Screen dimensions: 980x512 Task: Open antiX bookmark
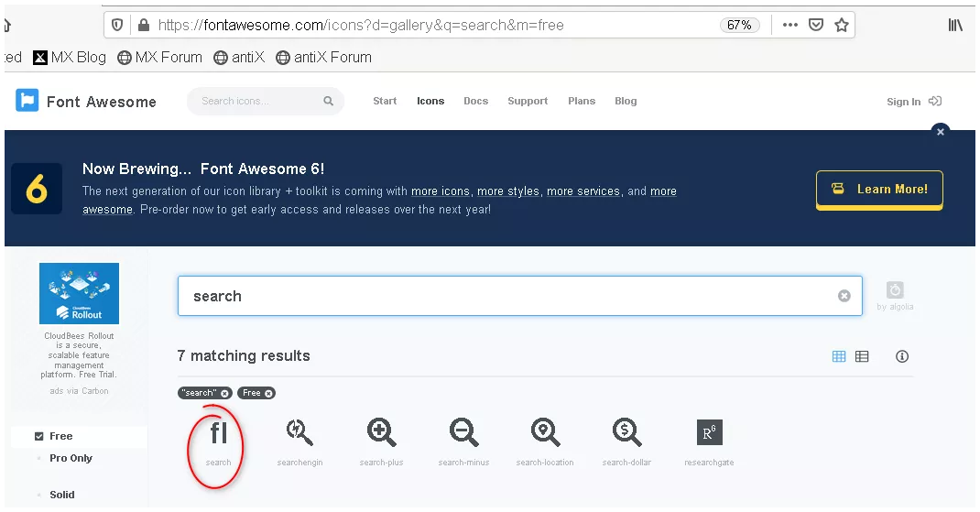click(x=239, y=58)
